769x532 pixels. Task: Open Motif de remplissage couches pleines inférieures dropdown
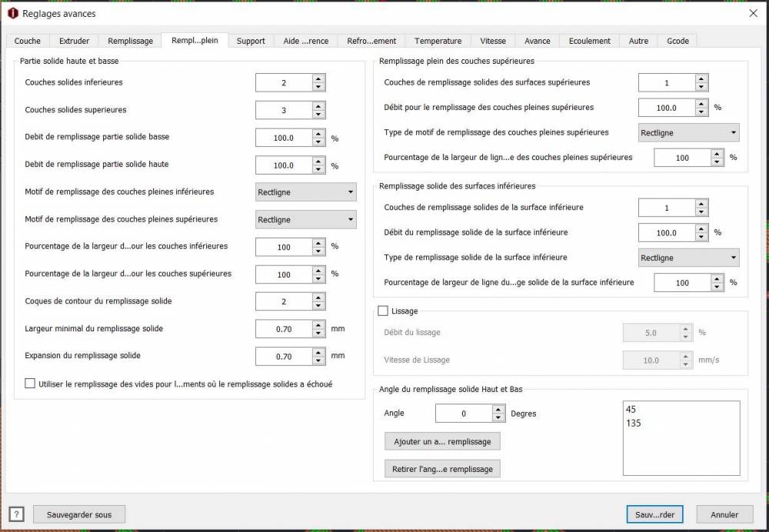pyautogui.click(x=305, y=192)
